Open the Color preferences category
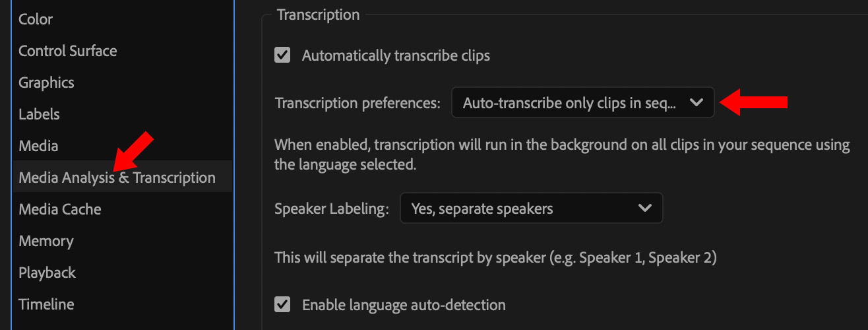 (x=36, y=19)
